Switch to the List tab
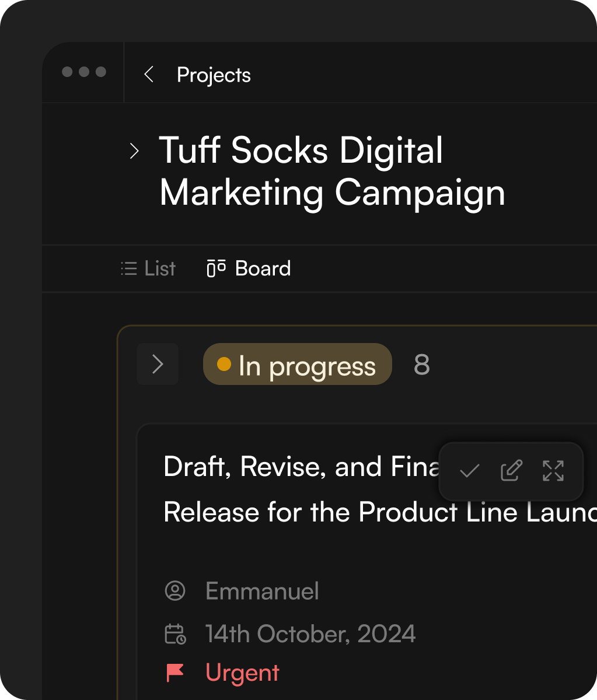The width and height of the screenshot is (597, 700). coord(159,268)
